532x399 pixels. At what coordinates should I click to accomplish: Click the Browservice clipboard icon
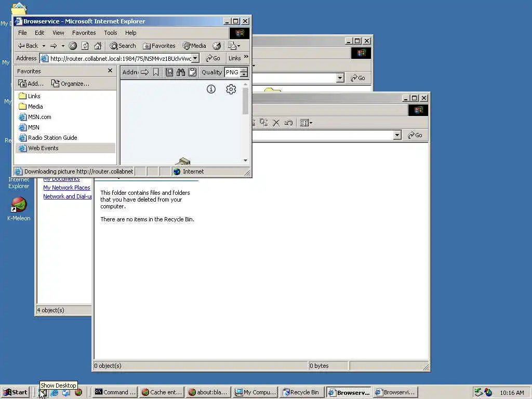[x=192, y=72]
